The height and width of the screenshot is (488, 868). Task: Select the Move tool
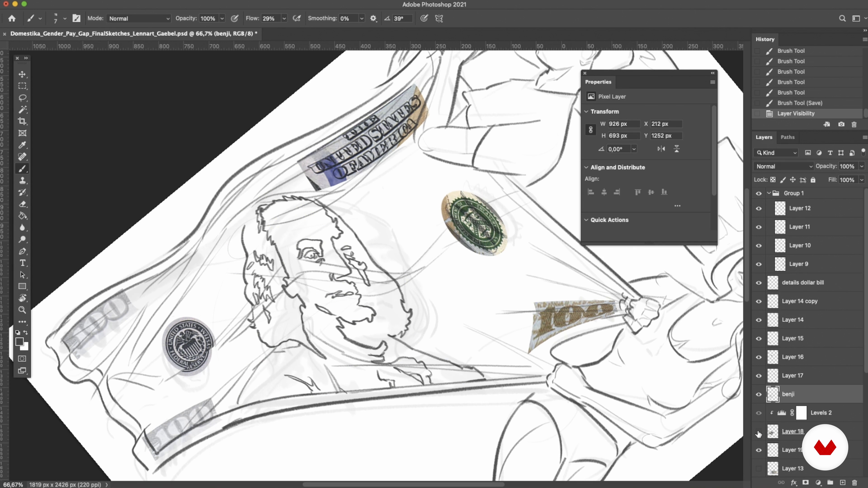[x=22, y=74]
